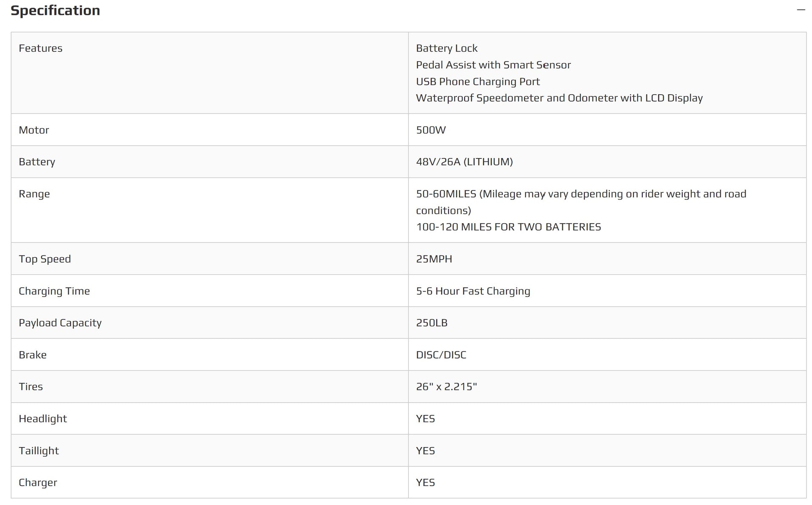Image resolution: width=812 pixels, height=505 pixels.
Task: Click the Payload Capacity label
Action: click(x=60, y=323)
